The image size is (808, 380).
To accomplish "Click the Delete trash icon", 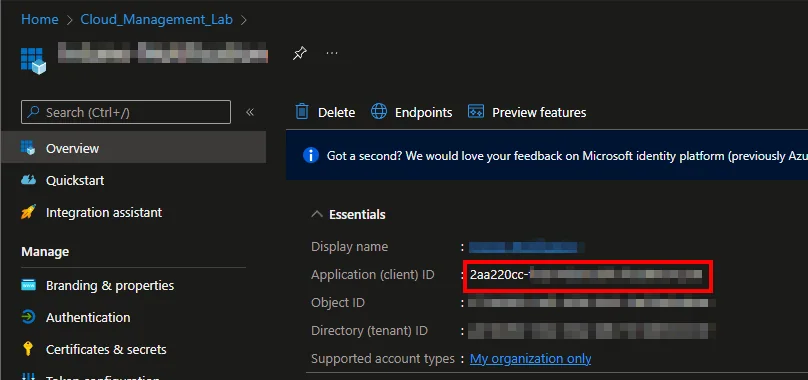I will [302, 112].
